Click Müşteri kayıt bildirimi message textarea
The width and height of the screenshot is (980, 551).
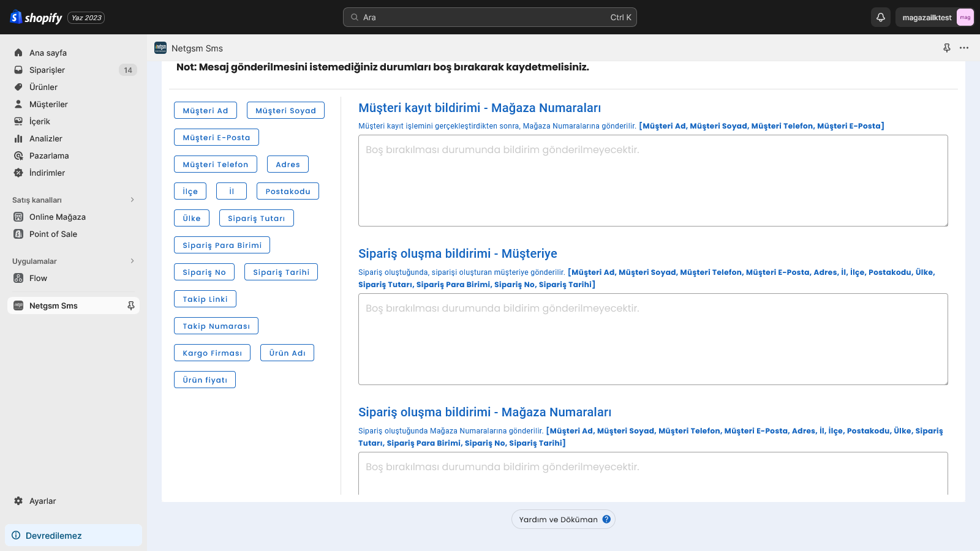653,181
